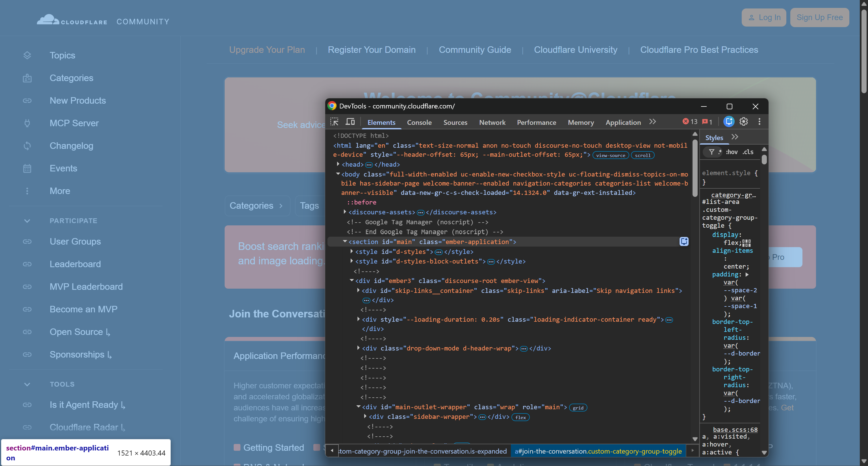Screen dimensions: 868x466
Task: Open the Cloudflare Pro Best Practices link
Action: click(x=699, y=49)
